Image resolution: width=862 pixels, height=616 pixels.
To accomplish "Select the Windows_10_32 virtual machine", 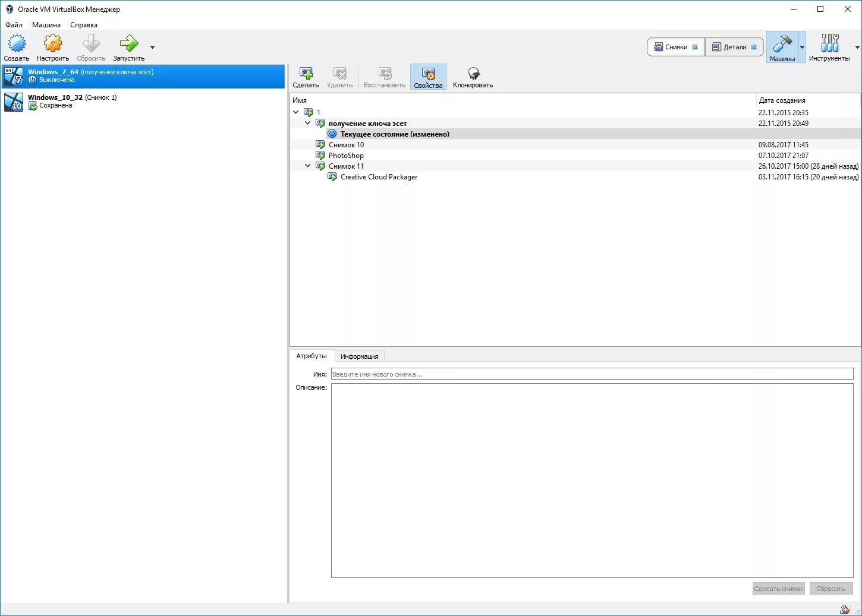I will [143, 102].
